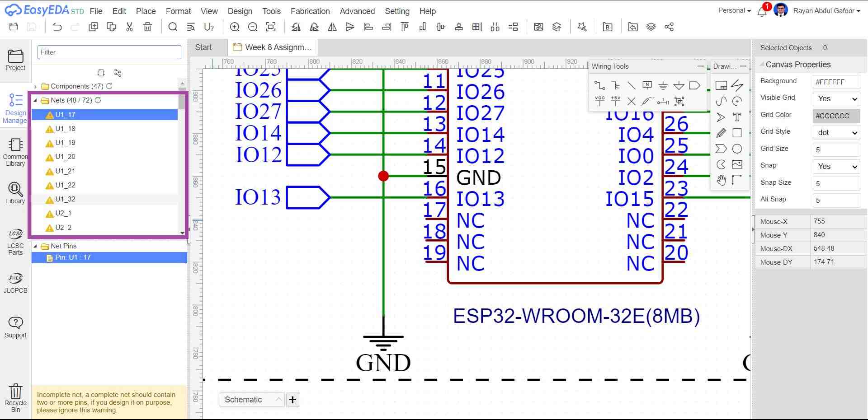Open the LCSC Parts sidebar panel
Viewport: 868px width, 420px height.
point(15,242)
